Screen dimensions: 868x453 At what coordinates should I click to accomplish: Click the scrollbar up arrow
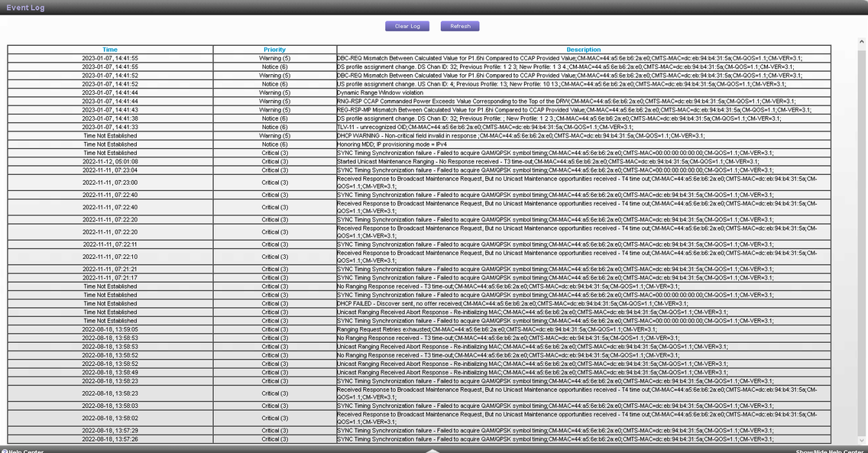pos(861,41)
